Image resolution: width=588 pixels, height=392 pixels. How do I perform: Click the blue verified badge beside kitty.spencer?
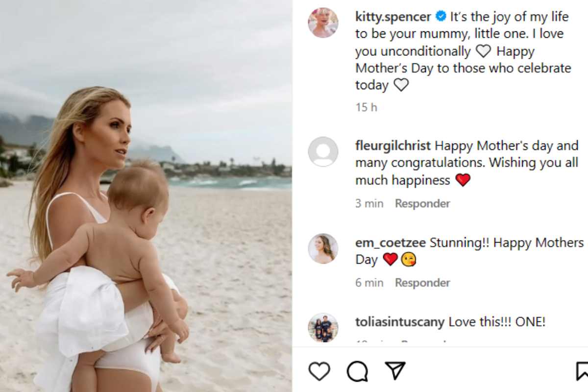pos(441,17)
